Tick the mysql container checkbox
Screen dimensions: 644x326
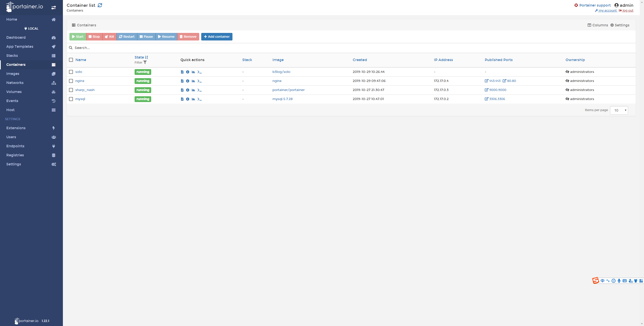(71, 99)
